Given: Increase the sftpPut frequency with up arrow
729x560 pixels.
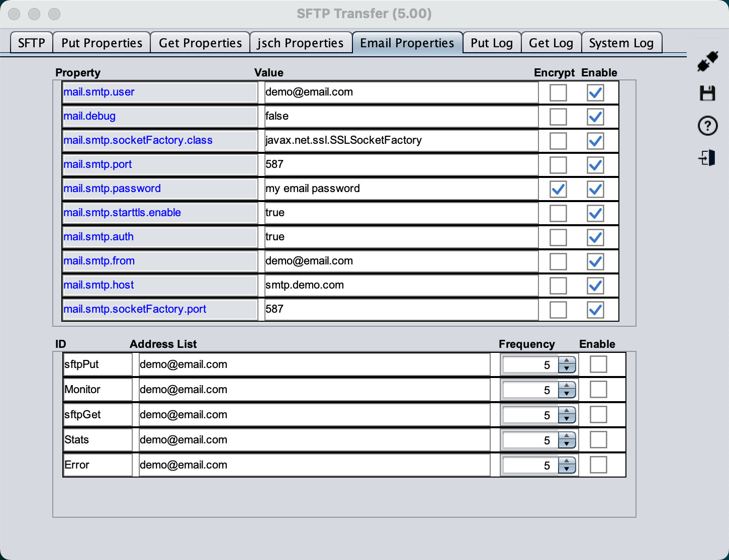Looking at the screenshot, I should point(567,360).
